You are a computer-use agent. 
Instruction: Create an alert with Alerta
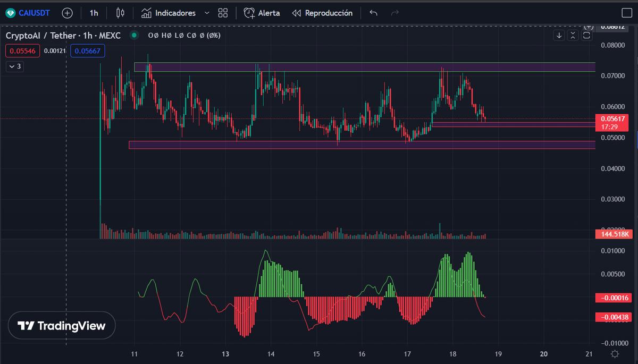pyautogui.click(x=262, y=13)
